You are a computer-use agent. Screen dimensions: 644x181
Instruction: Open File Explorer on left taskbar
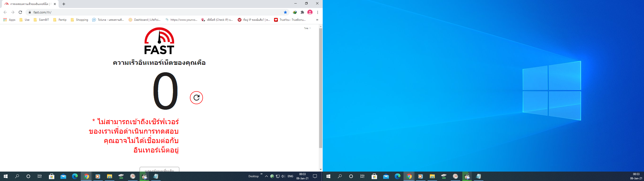click(x=110, y=176)
